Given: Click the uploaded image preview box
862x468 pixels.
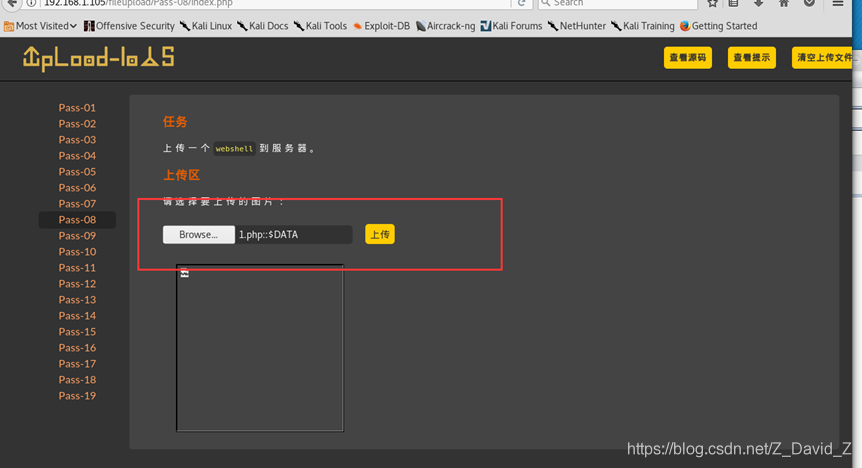Looking at the screenshot, I should [x=259, y=348].
